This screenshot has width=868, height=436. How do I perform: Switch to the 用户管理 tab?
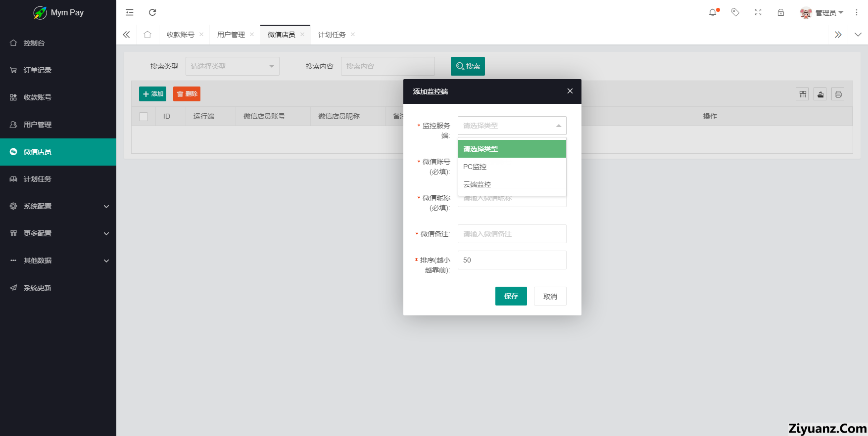(x=231, y=35)
